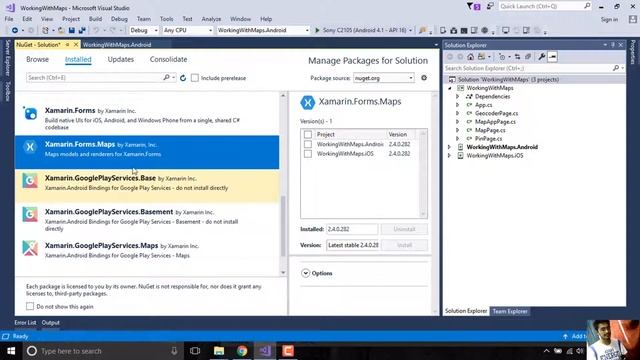Expand the Options section

[x=305, y=273]
